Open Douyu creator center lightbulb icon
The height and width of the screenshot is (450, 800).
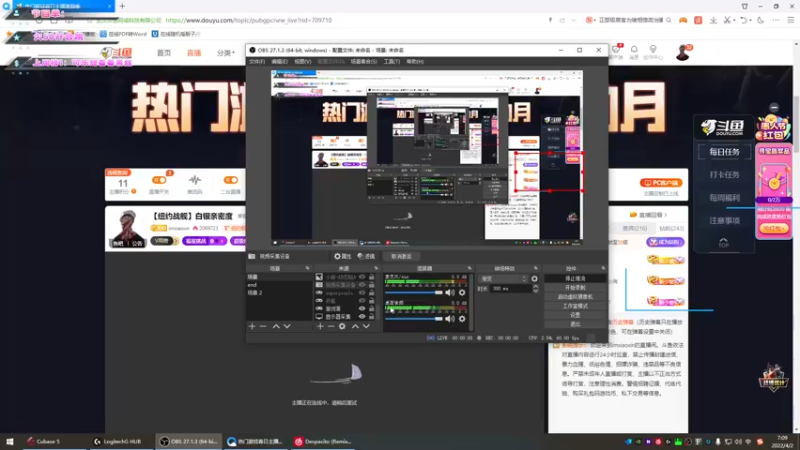(x=653, y=52)
